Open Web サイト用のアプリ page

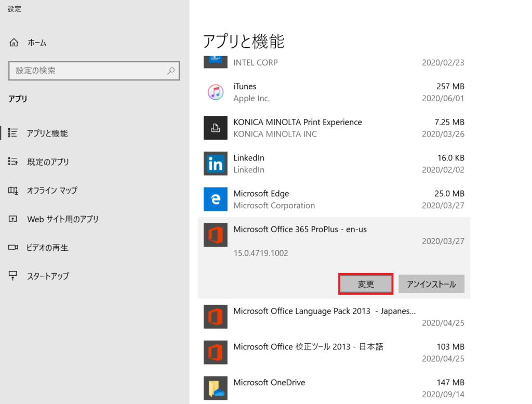63,219
